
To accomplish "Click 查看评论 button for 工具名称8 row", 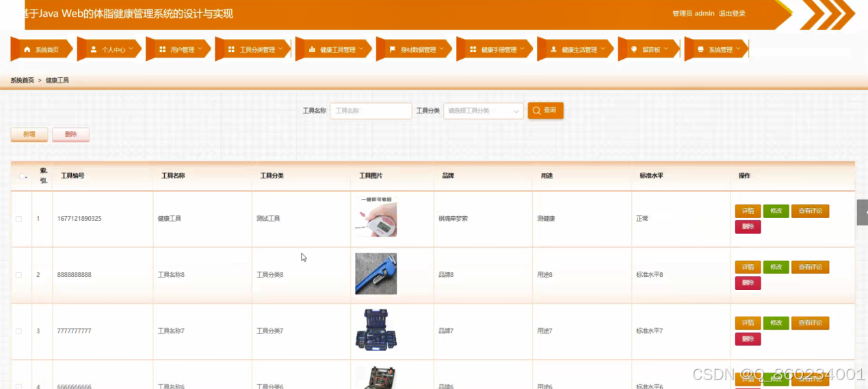I will (x=811, y=267).
